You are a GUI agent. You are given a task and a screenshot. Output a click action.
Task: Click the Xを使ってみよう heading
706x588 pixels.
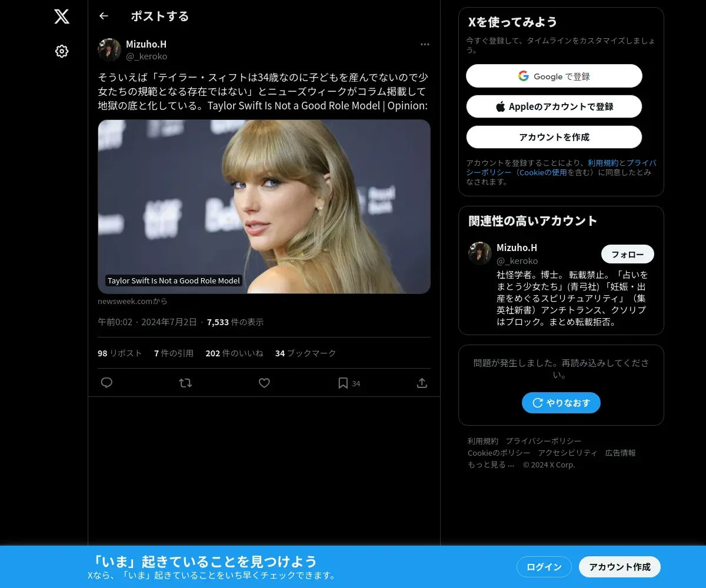(x=512, y=22)
